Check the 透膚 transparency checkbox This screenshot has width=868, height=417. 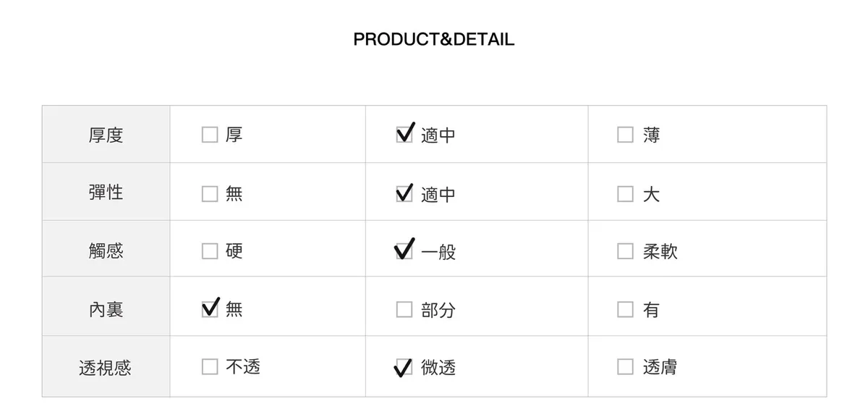625,367
